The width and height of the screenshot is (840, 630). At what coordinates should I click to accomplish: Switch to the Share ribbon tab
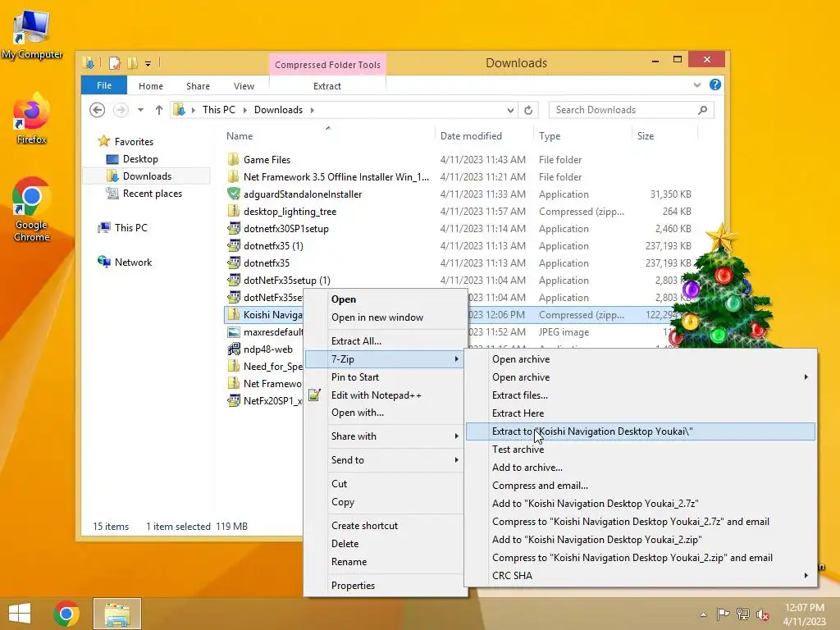click(198, 85)
